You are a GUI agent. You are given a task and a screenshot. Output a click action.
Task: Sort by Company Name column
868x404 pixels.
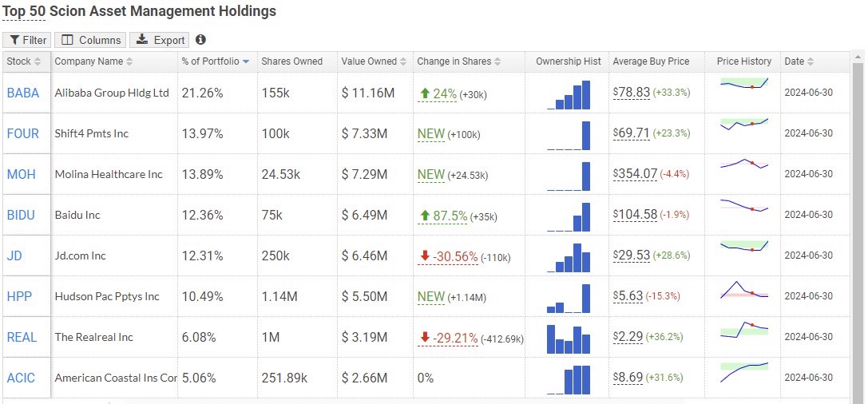[x=93, y=61]
